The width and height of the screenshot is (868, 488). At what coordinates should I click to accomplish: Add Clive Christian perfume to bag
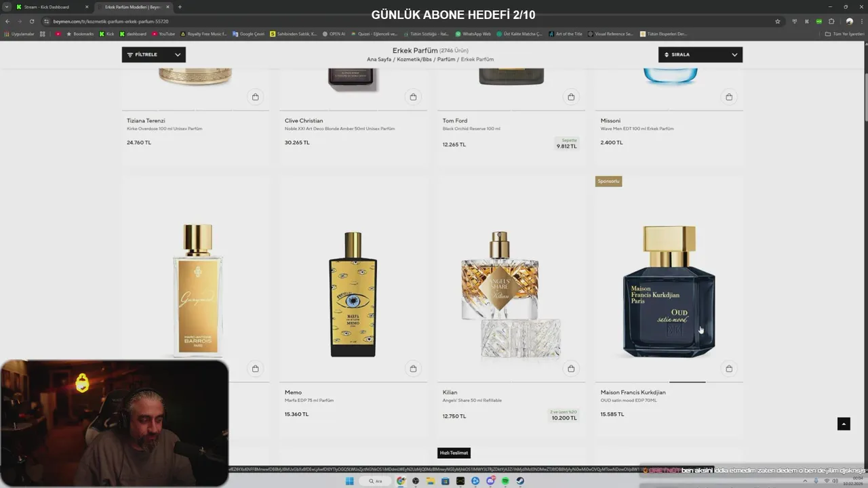pos(413,97)
